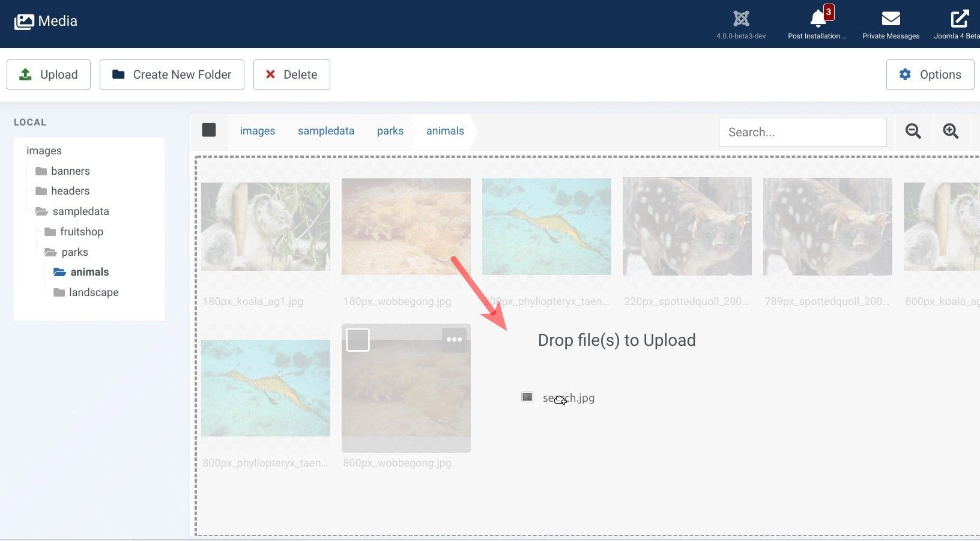
Task: Open the landscape folder in tree
Action: click(93, 292)
